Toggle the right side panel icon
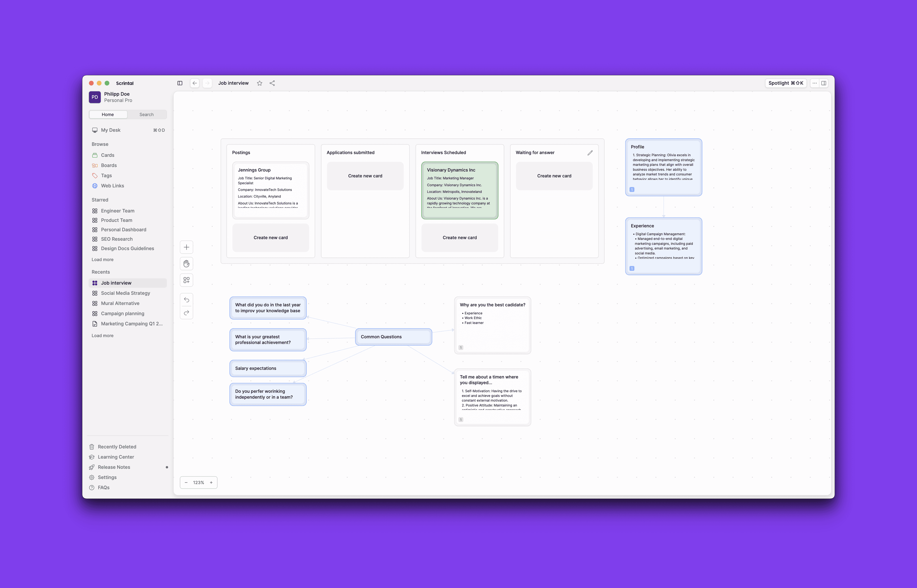Screen dimensions: 917x588 pos(824,83)
